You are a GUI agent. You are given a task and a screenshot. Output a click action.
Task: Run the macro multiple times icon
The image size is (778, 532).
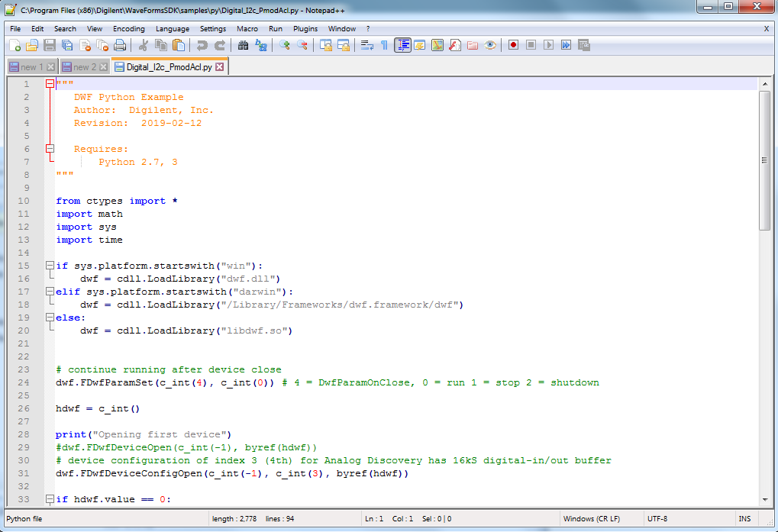click(567, 46)
